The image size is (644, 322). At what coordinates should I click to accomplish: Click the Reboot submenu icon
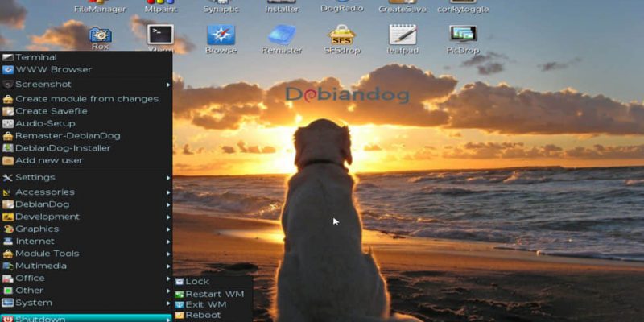180,316
